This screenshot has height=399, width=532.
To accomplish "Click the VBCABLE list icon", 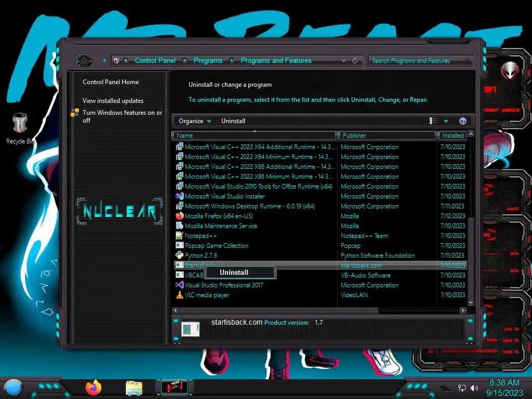I will (x=179, y=275).
